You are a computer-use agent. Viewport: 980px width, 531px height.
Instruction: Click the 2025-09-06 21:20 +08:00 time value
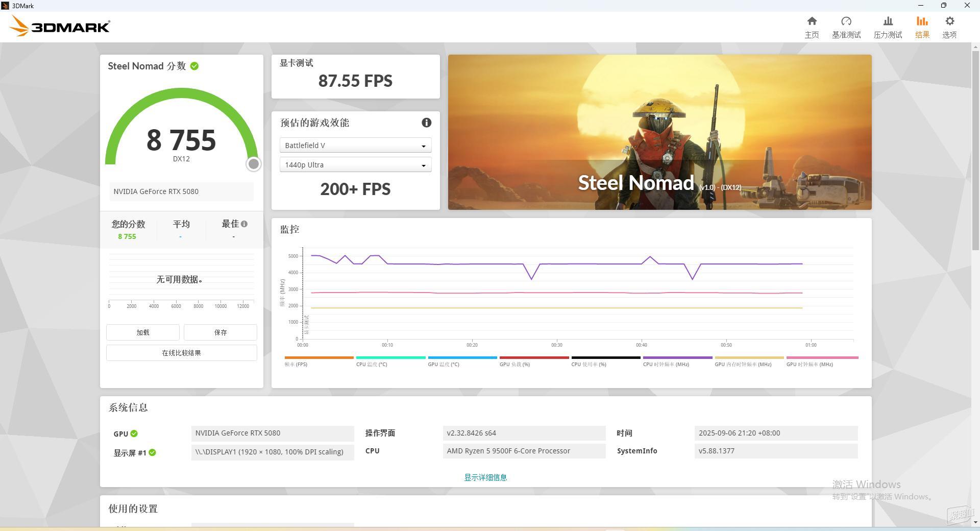pyautogui.click(x=776, y=433)
